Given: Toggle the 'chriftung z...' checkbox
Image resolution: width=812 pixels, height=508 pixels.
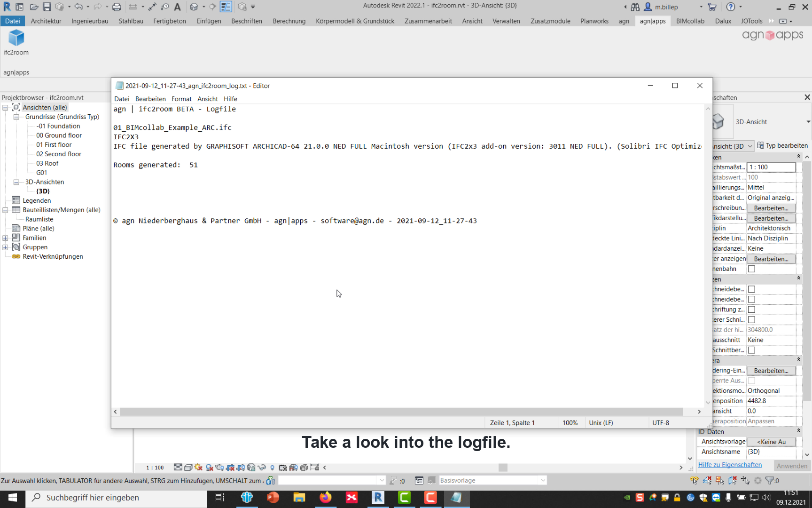Looking at the screenshot, I should coord(751,310).
